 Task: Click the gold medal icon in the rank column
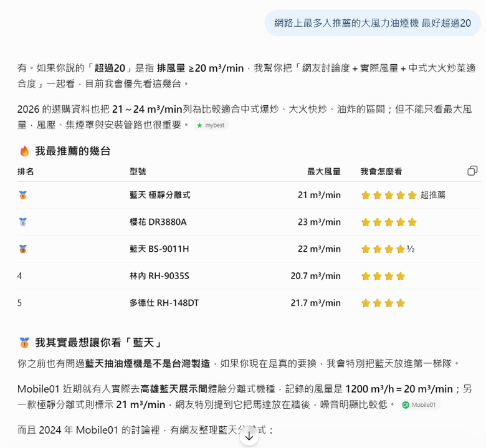point(23,195)
